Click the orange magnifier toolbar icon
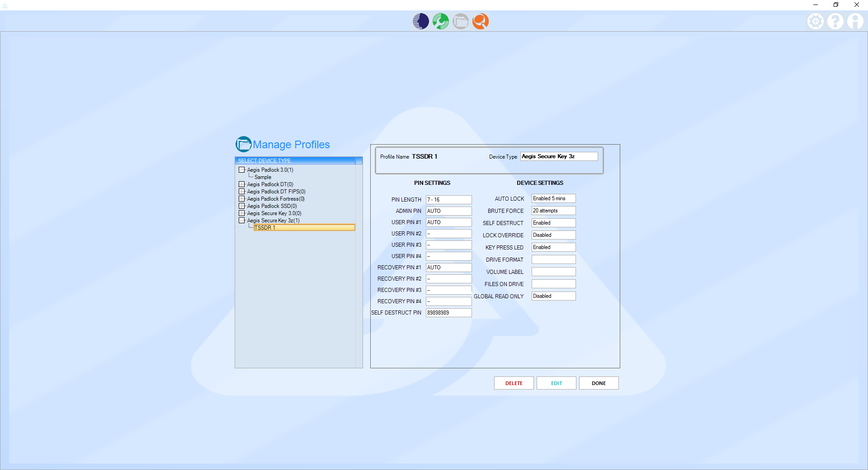868x470 pixels. click(480, 21)
